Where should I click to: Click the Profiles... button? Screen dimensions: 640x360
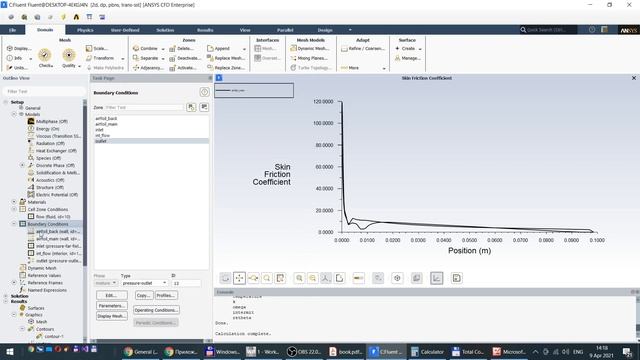[x=166, y=295]
